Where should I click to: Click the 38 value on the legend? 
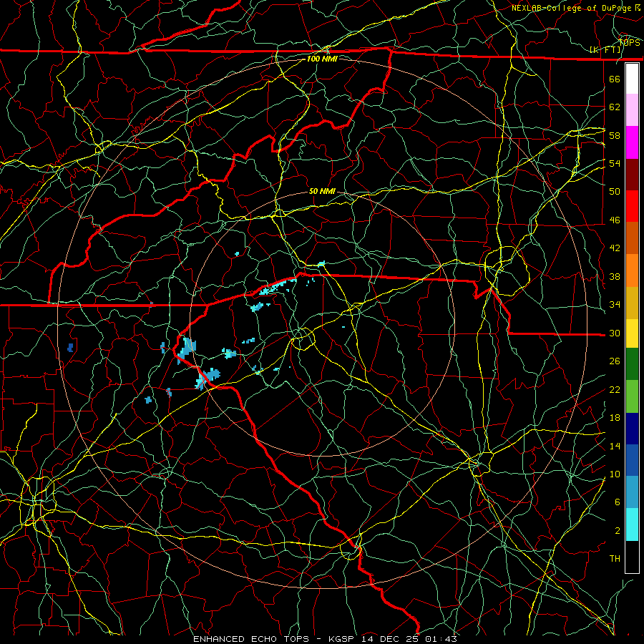click(615, 276)
